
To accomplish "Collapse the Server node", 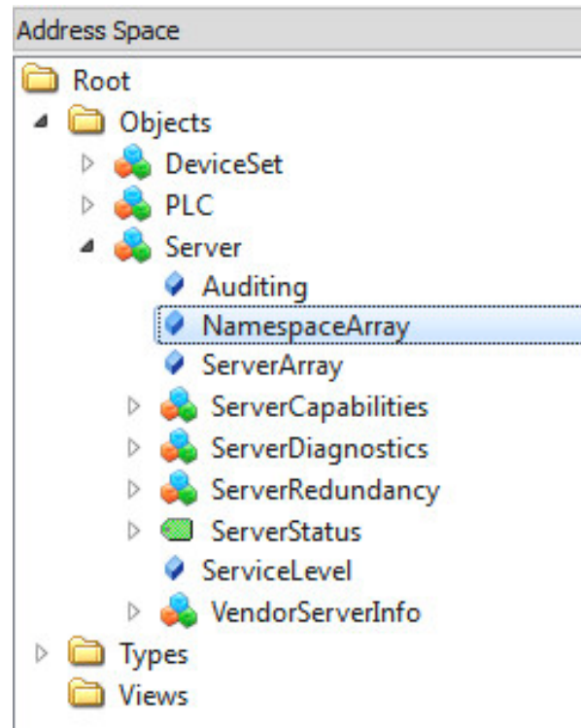I will [x=87, y=245].
